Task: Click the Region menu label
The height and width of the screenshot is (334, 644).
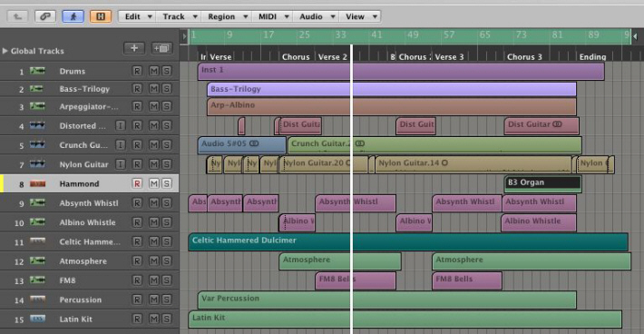Action: (221, 17)
